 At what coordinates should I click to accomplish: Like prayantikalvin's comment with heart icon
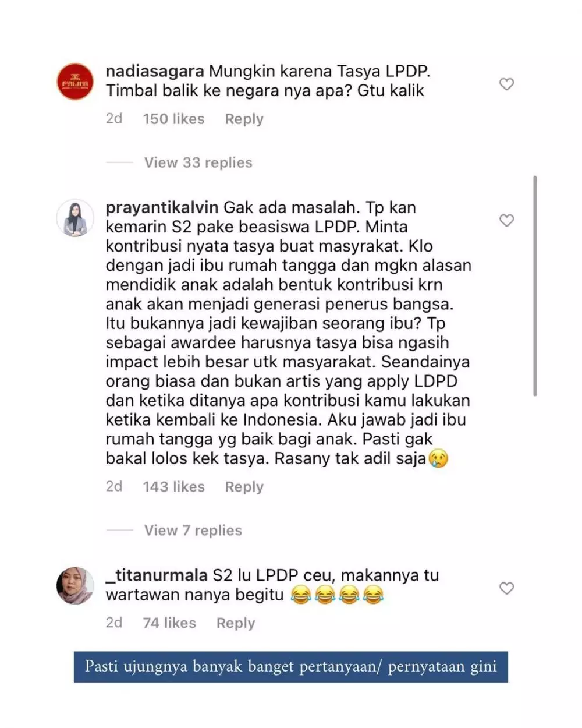coord(507,220)
